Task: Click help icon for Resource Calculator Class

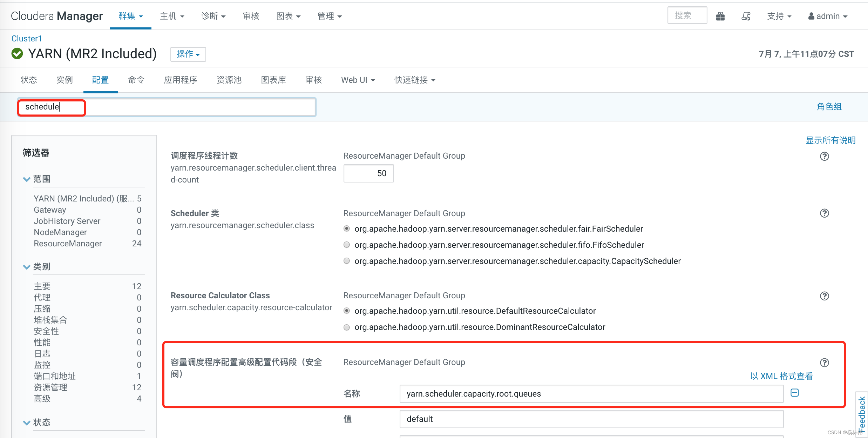Action: click(824, 296)
